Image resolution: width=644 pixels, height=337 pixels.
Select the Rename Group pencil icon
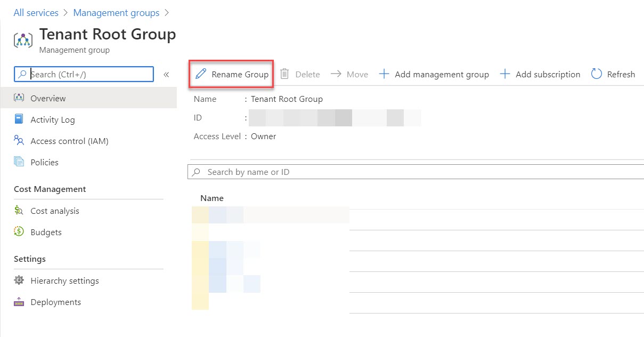coord(201,74)
